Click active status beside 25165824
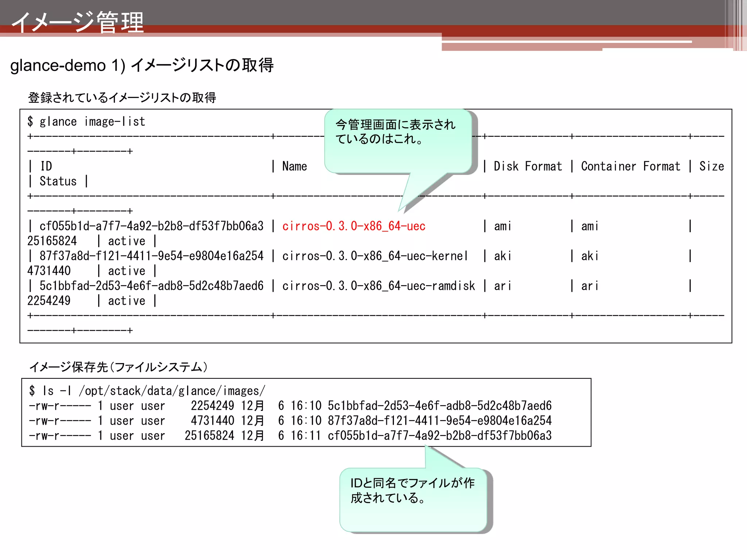Screen dimensions: 747x560 [127, 241]
